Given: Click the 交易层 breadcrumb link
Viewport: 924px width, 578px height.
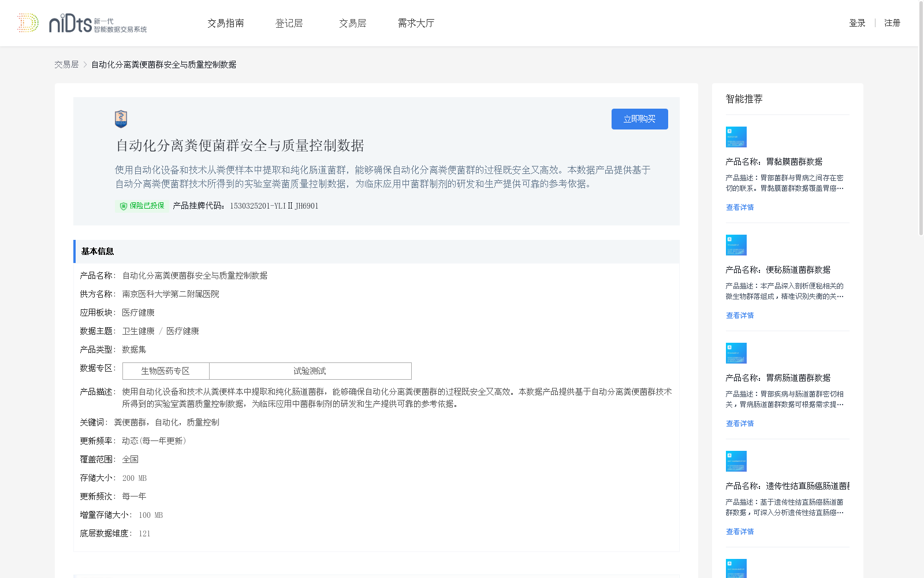Looking at the screenshot, I should [x=66, y=65].
